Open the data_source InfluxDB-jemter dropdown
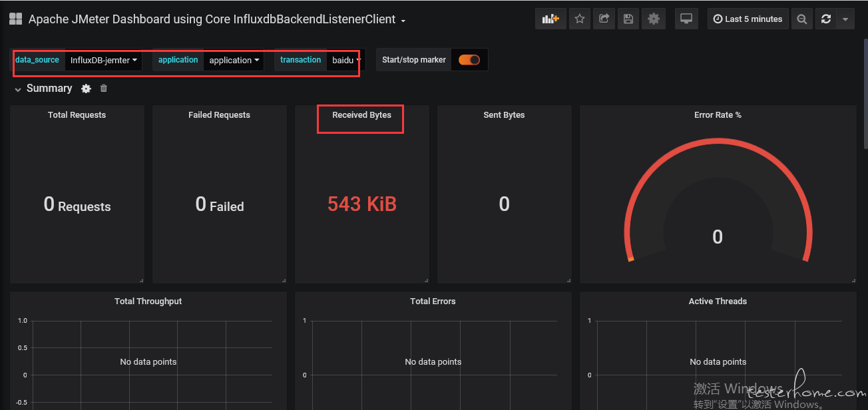 pyautogui.click(x=104, y=60)
